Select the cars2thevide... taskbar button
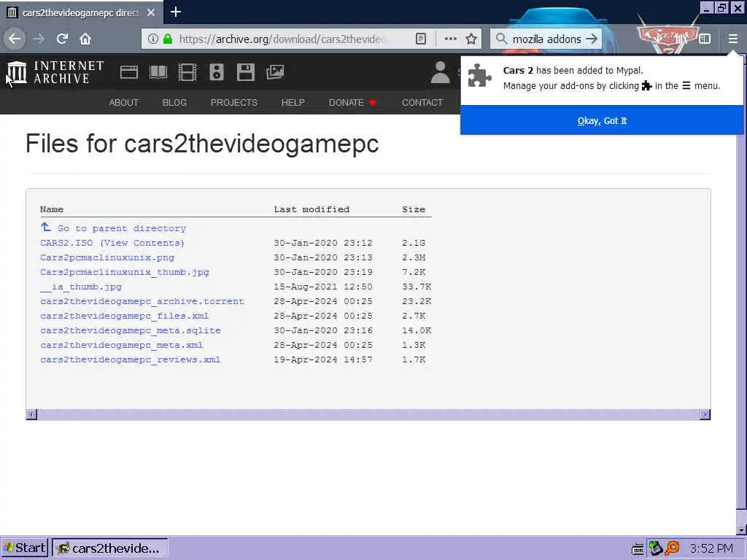747x560 pixels. coord(109,548)
